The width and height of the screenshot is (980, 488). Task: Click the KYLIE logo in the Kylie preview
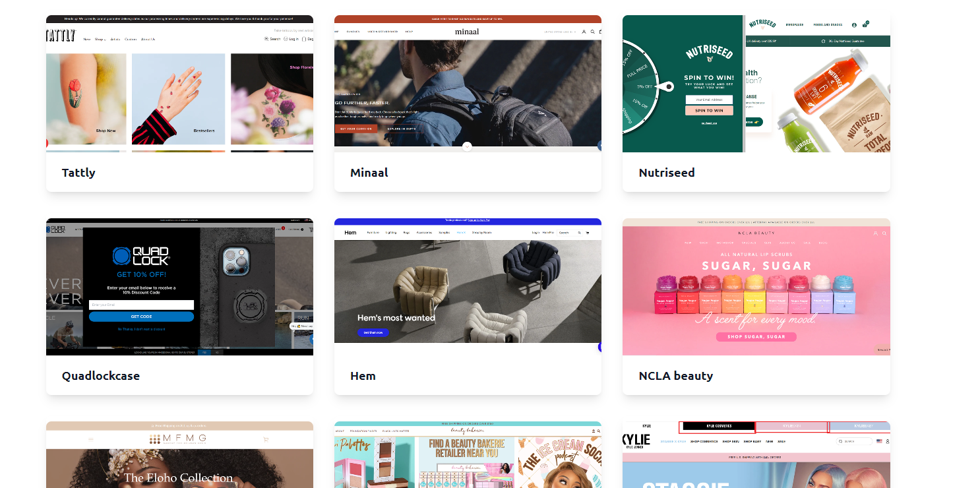tap(636, 440)
